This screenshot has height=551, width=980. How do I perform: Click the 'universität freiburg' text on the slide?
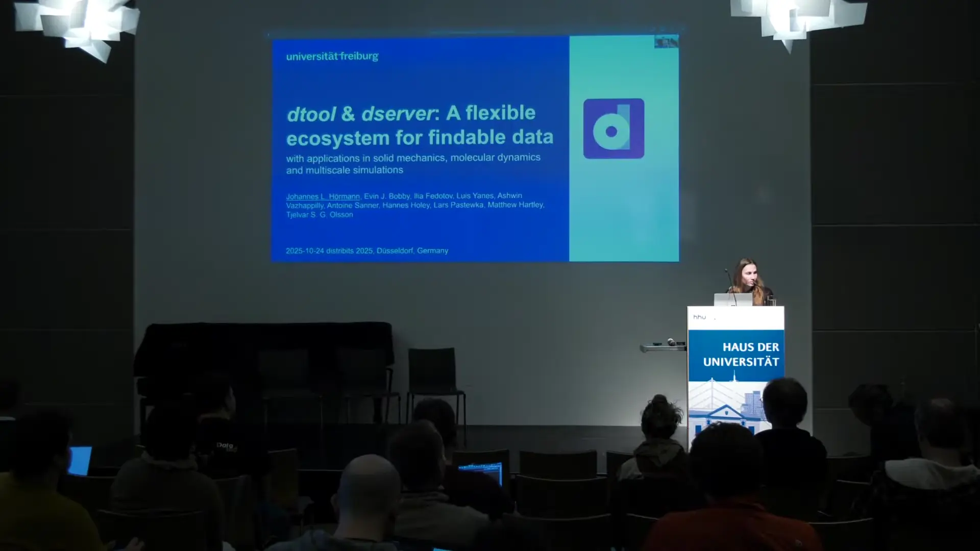(x=332, y=56)
